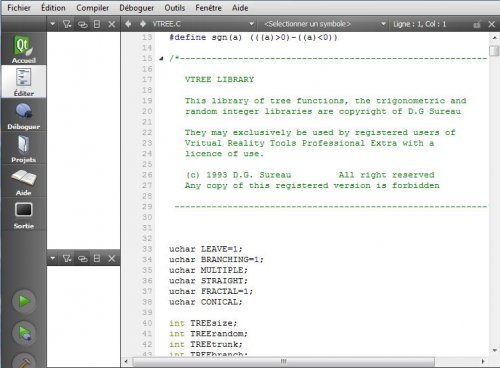Open the VTREE.C file dropdown
Image resolution: width=500 pixels, height=368 pixels.
point(203,24)
